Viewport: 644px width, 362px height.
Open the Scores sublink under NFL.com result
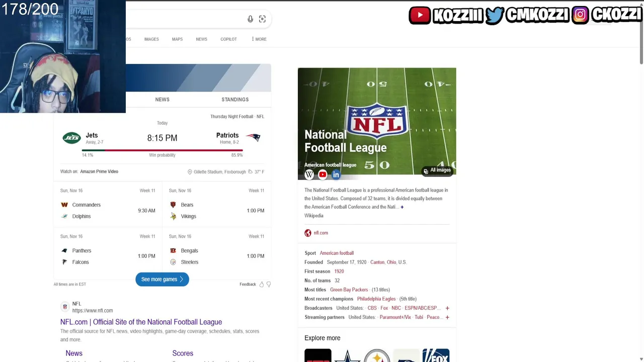(183, 353)
